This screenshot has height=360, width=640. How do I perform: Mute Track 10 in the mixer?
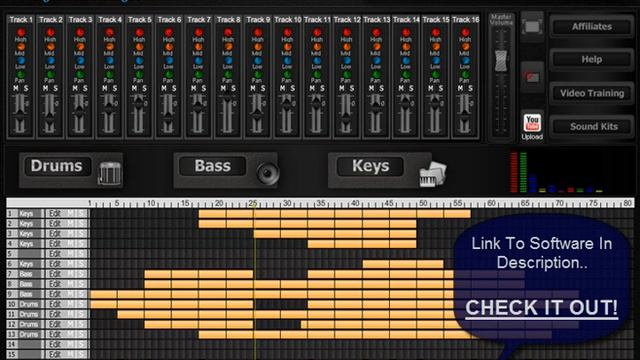pyautogui.click(x=282, y=88)
